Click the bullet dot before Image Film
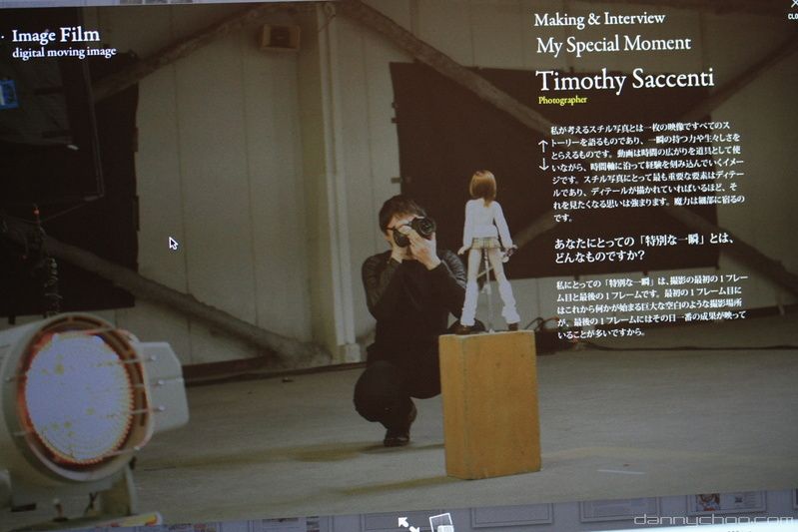This screenshot has height=532, width=798. pos(5,39)
